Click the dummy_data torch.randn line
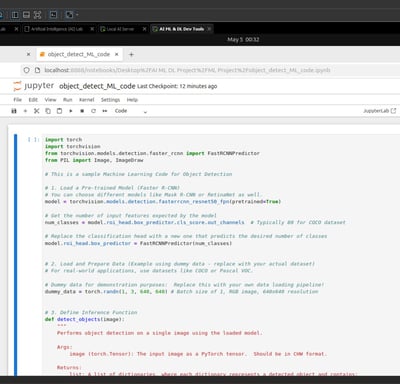Viewport: 400px width, 384px height. click(x=181, y=292)
